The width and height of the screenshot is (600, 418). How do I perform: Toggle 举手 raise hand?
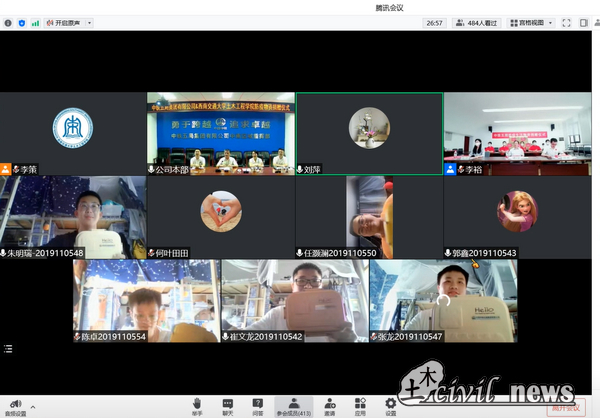pyautogui.click(x=197, y=404)
